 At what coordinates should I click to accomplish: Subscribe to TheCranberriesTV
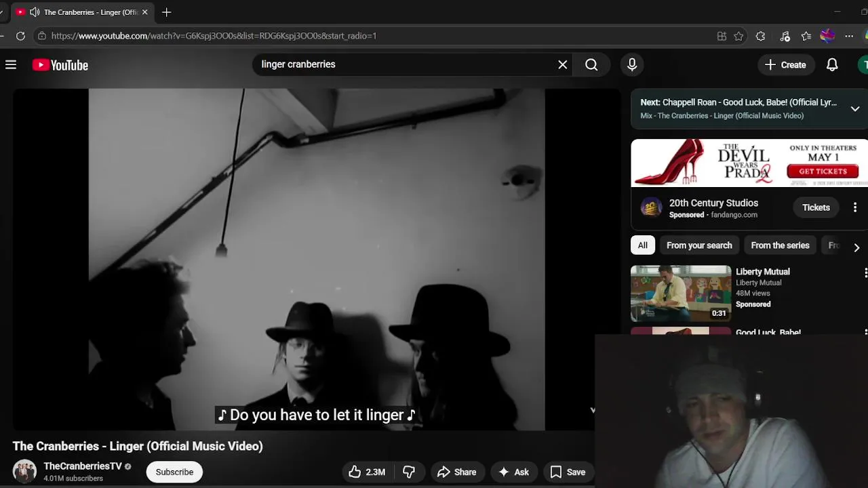point(174,472)
